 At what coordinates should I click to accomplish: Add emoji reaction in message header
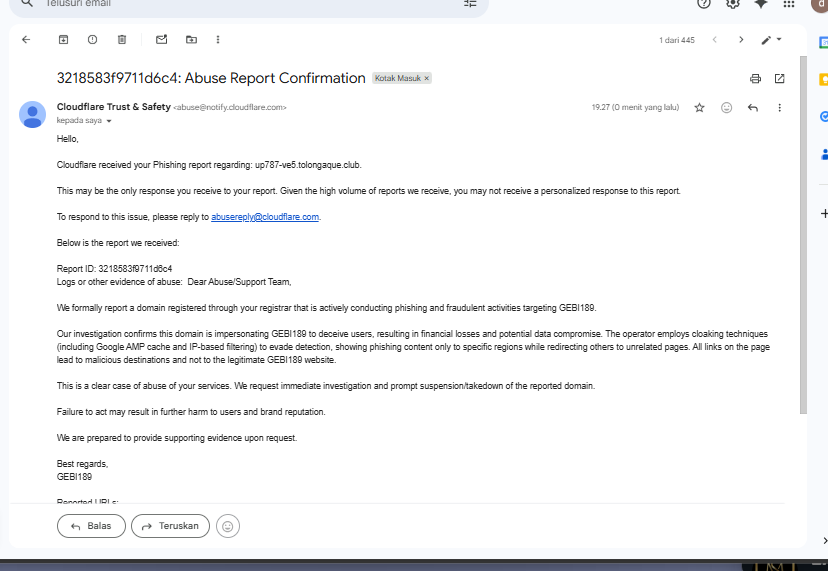(x=727, y=108)
